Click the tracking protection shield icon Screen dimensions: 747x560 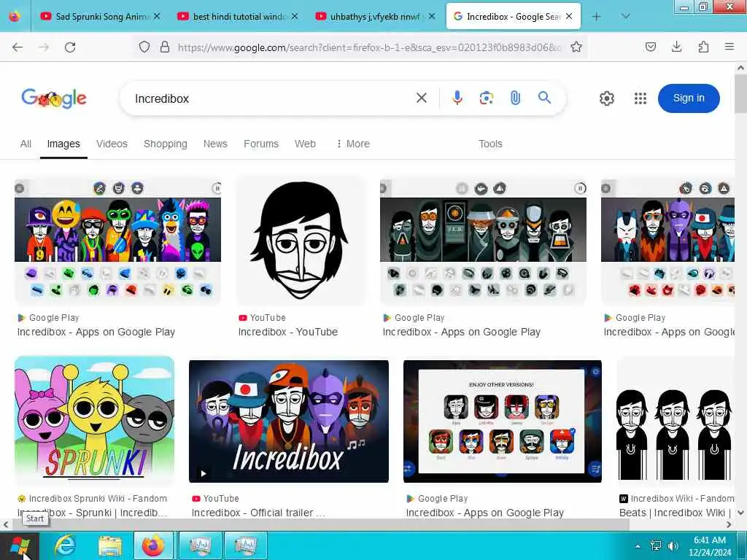coord(144,47)
